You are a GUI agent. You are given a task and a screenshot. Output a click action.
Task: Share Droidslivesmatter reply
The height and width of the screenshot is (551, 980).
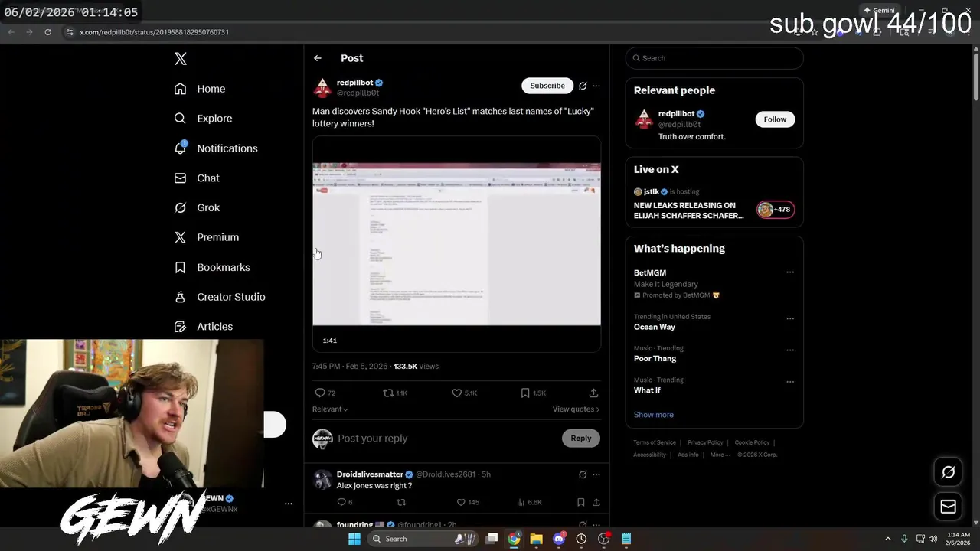coord(596,502)
